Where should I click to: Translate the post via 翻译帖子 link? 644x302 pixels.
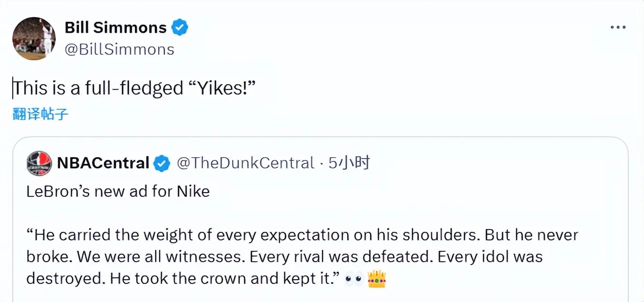coord(41,114)
